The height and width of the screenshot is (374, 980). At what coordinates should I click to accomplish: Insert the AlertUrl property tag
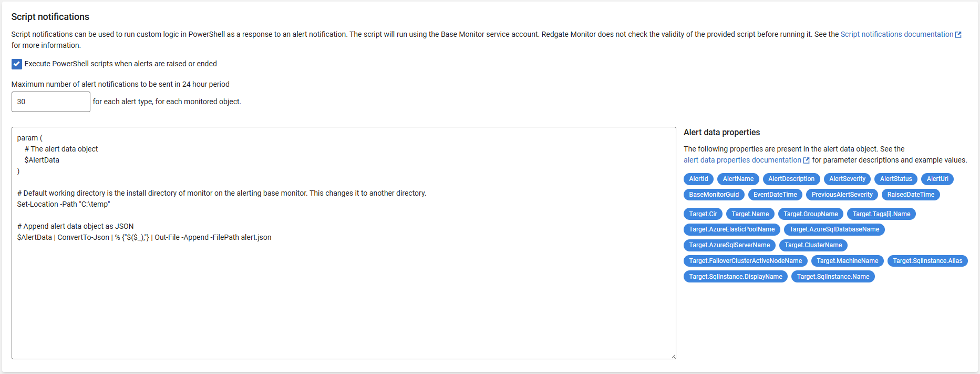coord(937,179)
